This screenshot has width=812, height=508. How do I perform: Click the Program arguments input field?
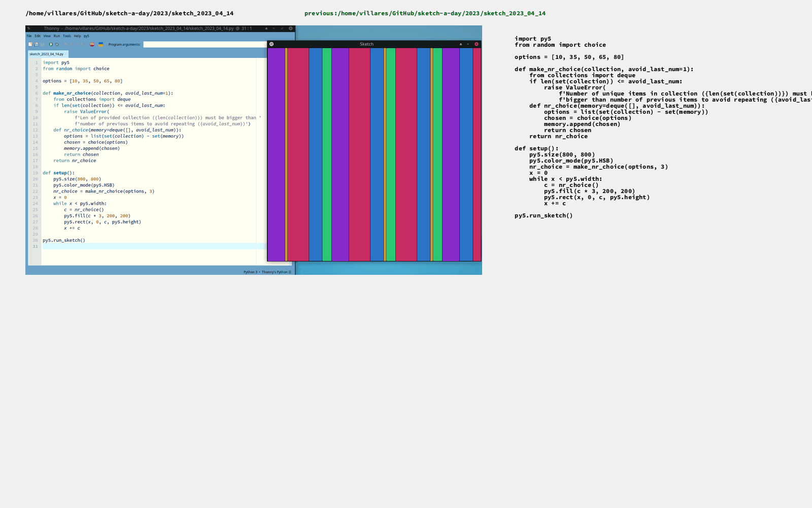(205, 45)
